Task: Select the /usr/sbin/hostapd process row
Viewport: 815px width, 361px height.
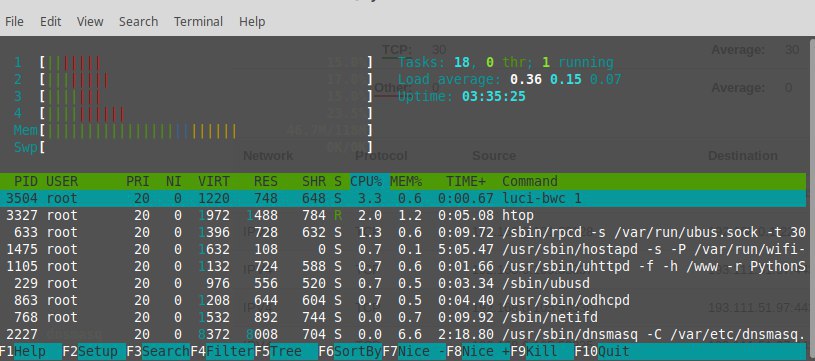Action: tap(403, 249)
